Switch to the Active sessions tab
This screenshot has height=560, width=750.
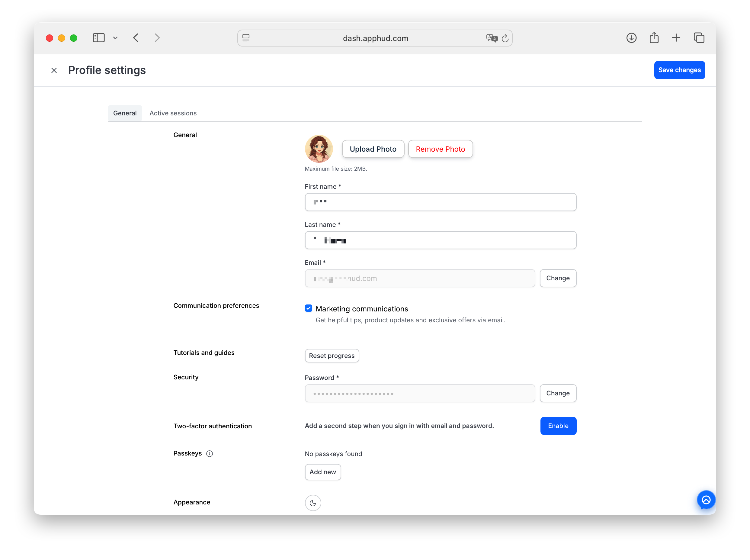(x=173, y=113)
